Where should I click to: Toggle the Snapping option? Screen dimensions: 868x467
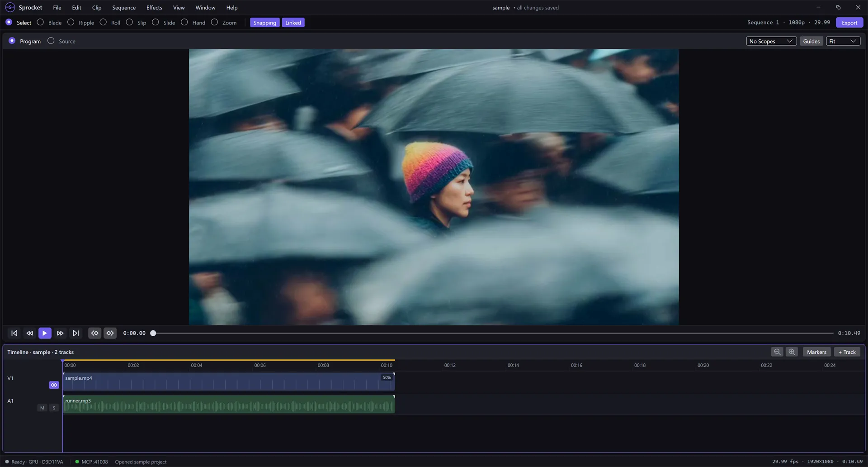pyautogui.click(x=264, y=23)
